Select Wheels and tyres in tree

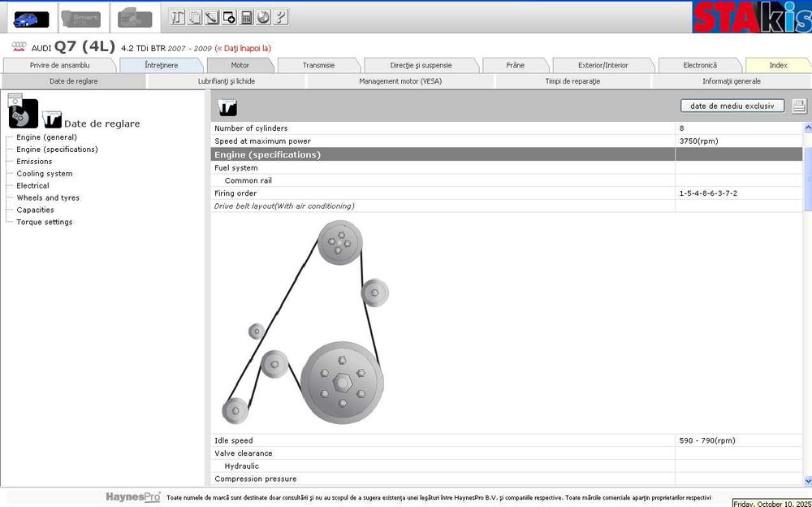point(48,197)
